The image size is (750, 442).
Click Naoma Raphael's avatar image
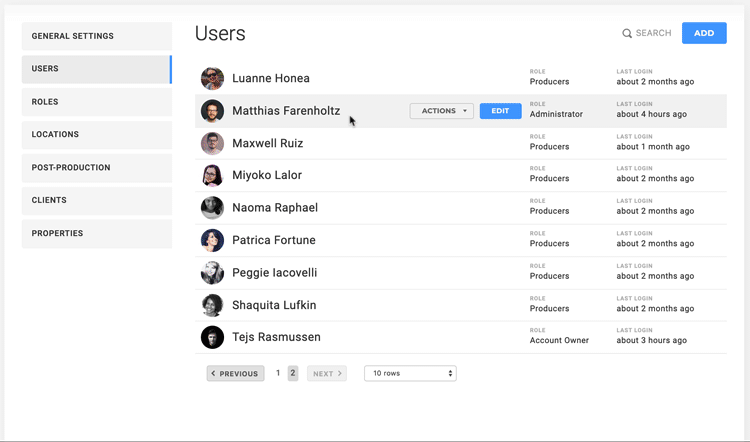click(x=212, y=208)
